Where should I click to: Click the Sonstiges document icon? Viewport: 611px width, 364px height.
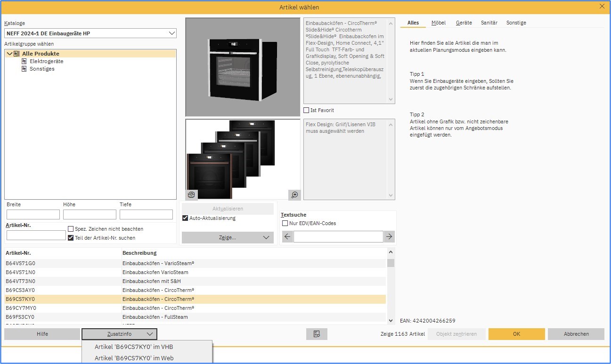pyautogui.click(x=24, y=69)
